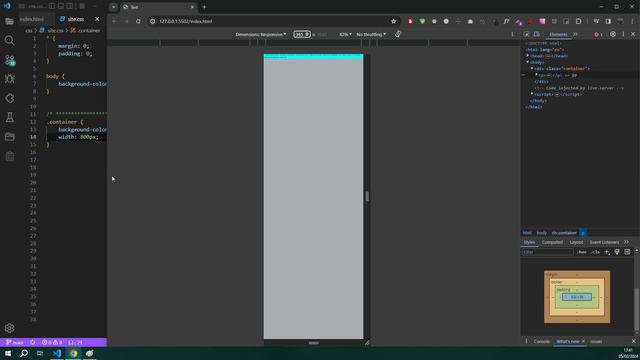640x360 pixels.
Task: Open Customize DevTools three-dot menu
Action: point(623,34)
